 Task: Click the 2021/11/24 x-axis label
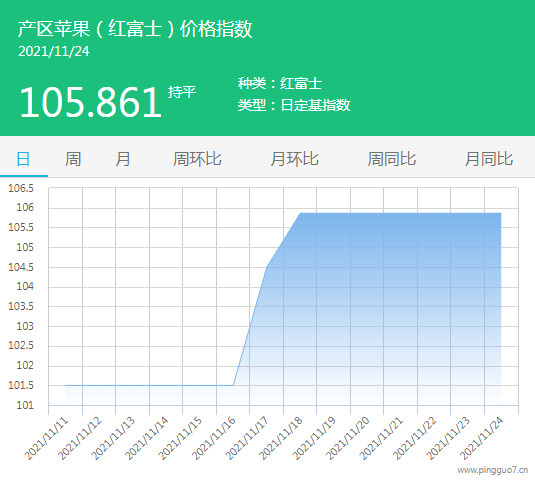click(482, 438)
